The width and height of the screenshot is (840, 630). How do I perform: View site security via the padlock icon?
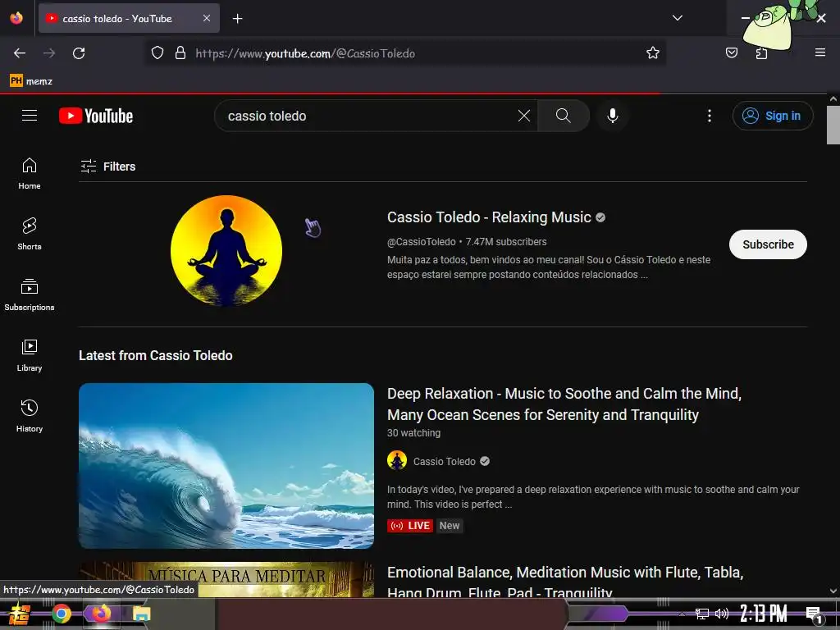coord(180,53)
